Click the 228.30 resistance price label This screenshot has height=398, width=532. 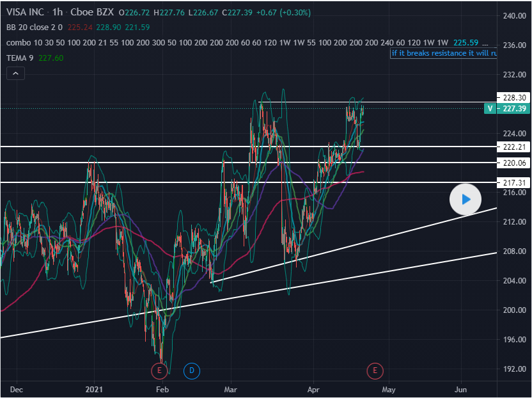515,97
